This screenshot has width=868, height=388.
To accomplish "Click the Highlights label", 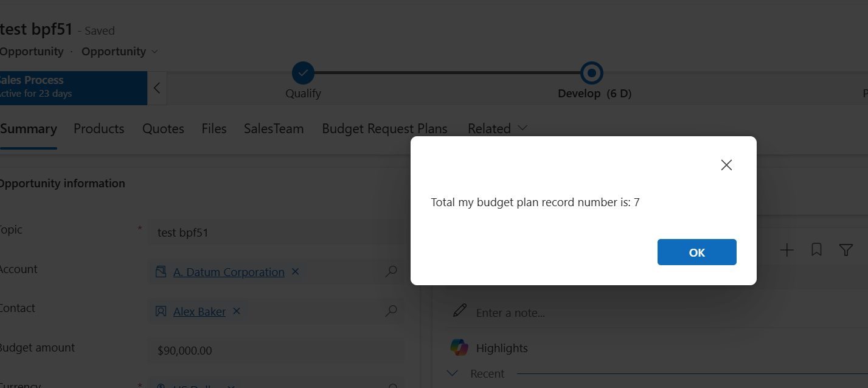I will coord(502,348).
